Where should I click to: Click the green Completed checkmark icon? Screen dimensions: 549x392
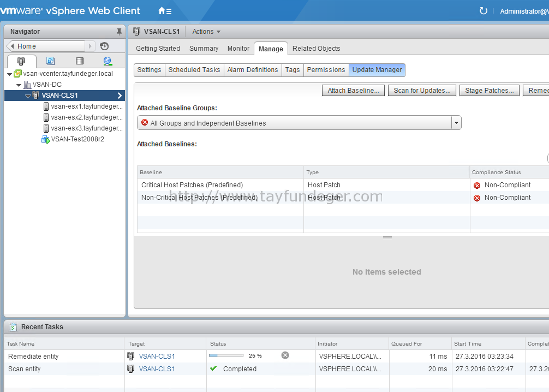pos(213,369)
